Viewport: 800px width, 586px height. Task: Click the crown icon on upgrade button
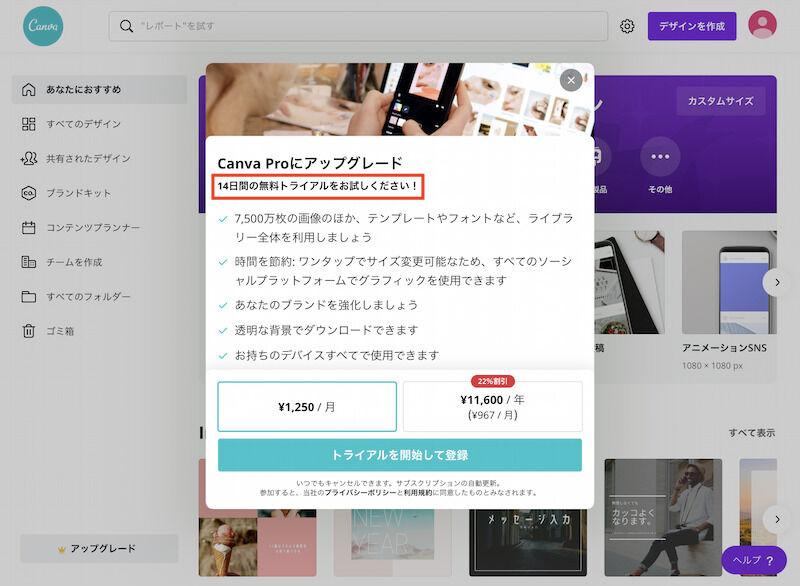point(62,549)
